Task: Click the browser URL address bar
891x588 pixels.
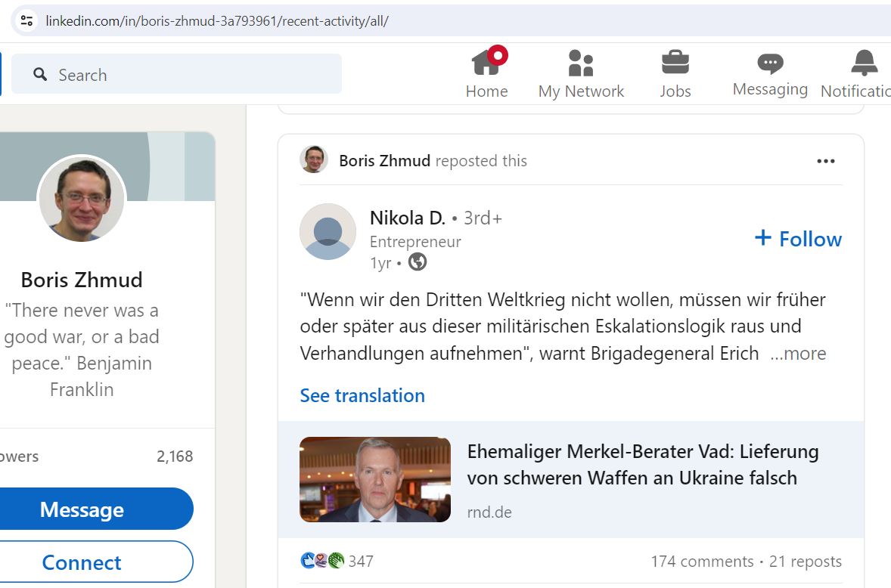Action: pos(452,21)
